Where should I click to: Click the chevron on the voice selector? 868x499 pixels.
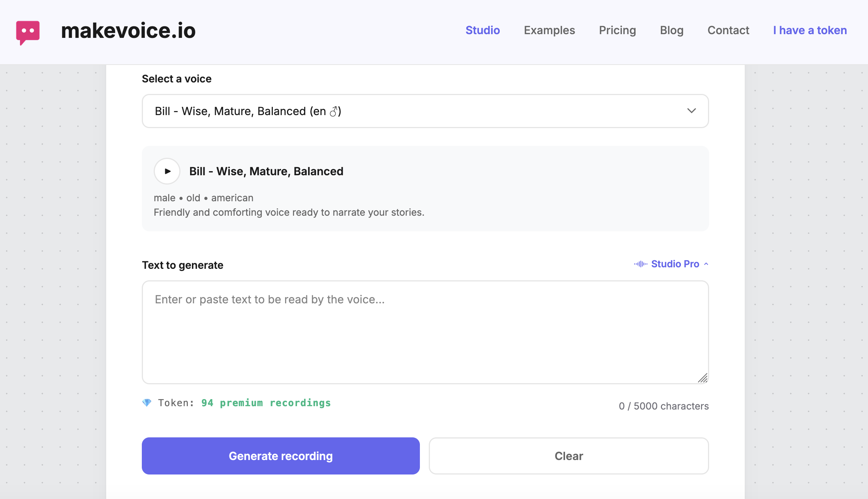[691, 111]
